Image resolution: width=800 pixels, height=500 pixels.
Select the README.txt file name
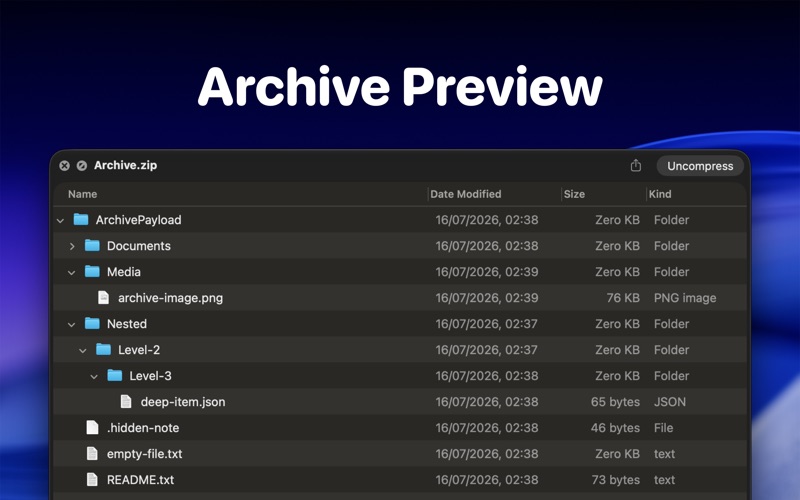click(x=140, y=480)
